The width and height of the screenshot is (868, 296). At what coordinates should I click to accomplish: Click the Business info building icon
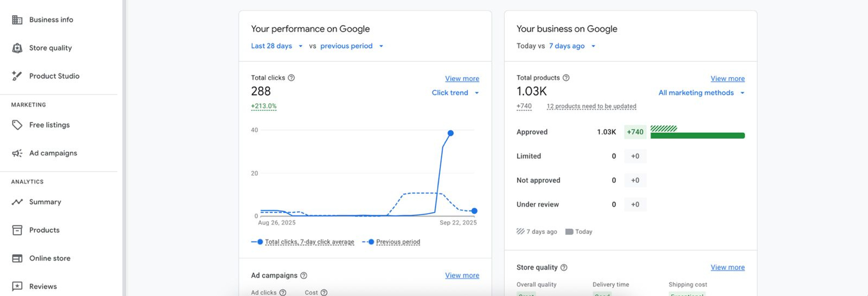coord(17,20)
